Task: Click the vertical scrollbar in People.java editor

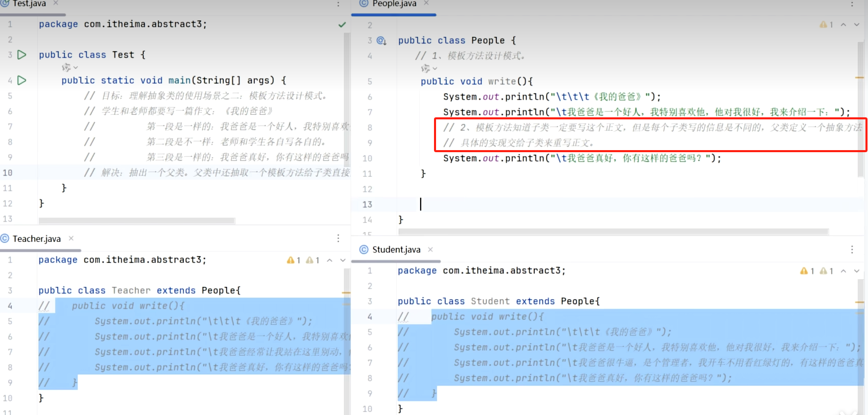Action: click(x=861, y=110)
